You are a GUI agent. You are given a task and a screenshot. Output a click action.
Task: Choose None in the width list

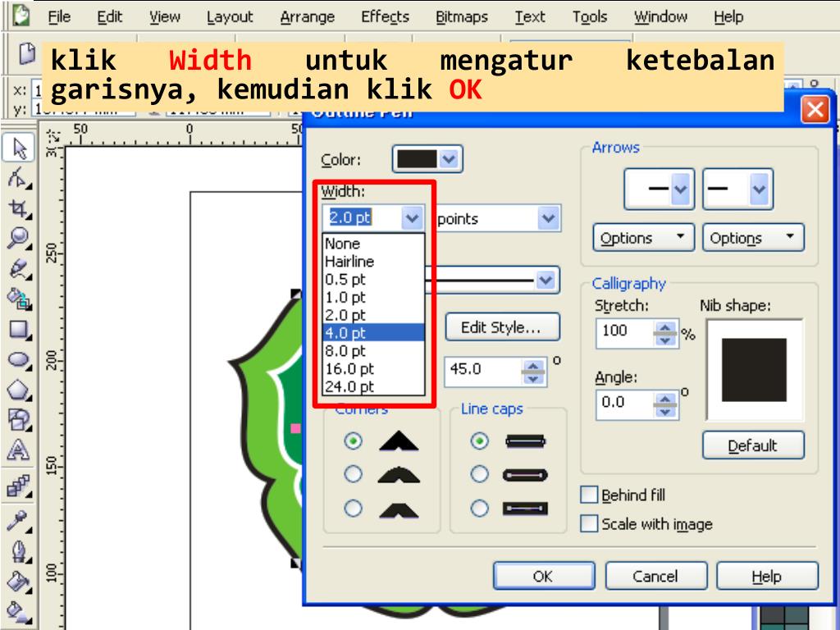[x=373, y=244]
